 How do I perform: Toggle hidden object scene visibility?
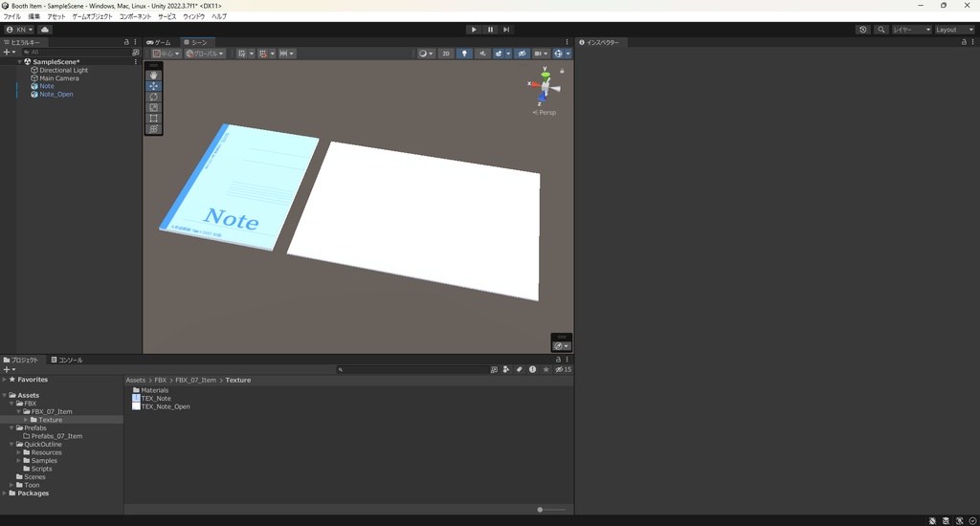(522, 54)
